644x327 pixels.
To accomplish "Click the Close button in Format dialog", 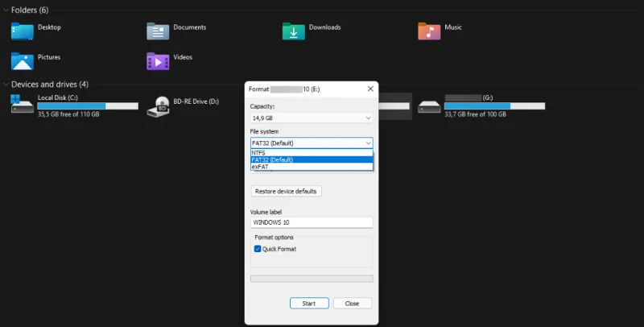I will (x=352, y=304).
